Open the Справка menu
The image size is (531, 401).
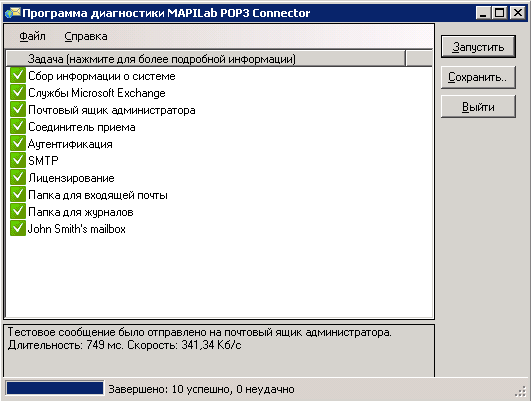pyautogui.click(x=86, y=36)
